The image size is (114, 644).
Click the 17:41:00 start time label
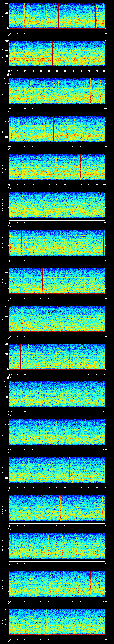pos(9,412)
